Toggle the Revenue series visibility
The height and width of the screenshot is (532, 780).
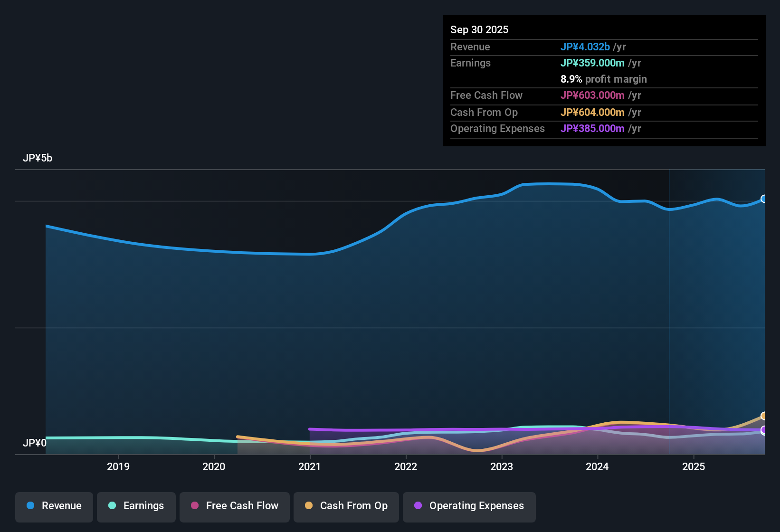coord(54,506)
